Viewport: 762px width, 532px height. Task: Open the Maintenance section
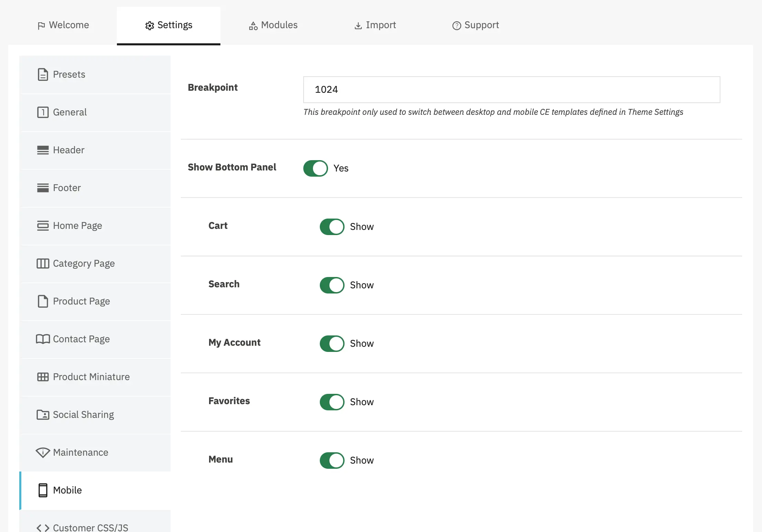(x=95, y=453)
